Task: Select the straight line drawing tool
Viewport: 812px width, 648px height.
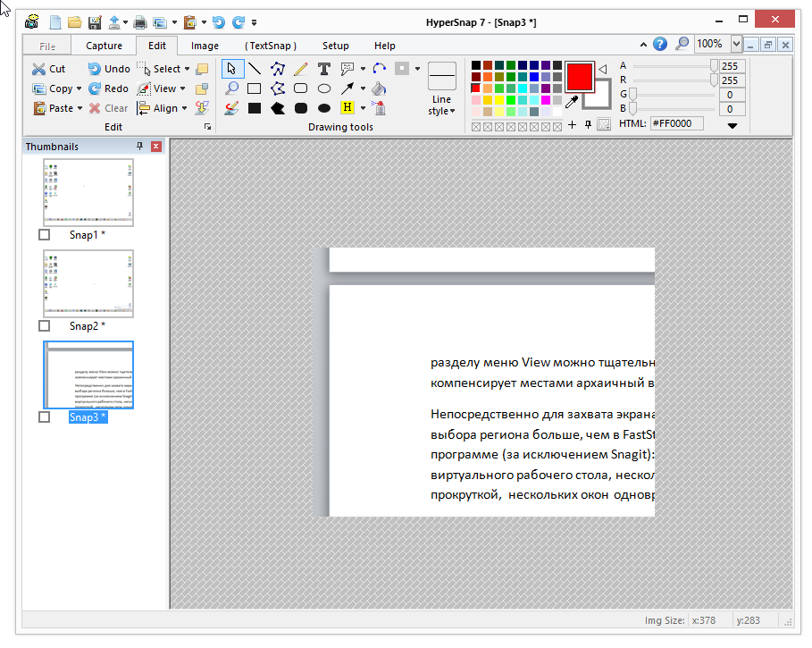Action: (255, 69)
